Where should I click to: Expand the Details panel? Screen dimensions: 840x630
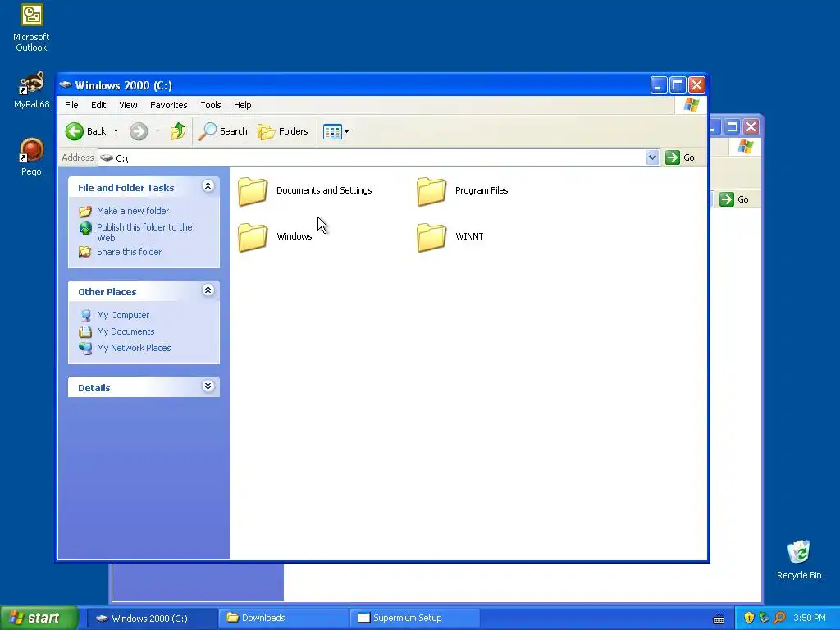coord(208,386)
